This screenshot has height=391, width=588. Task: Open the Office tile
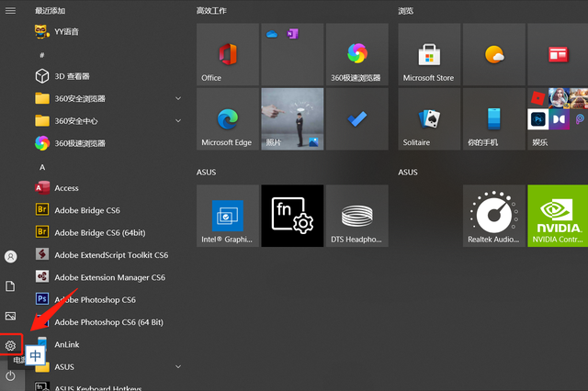pyautogui.click(x=227, y=54)
